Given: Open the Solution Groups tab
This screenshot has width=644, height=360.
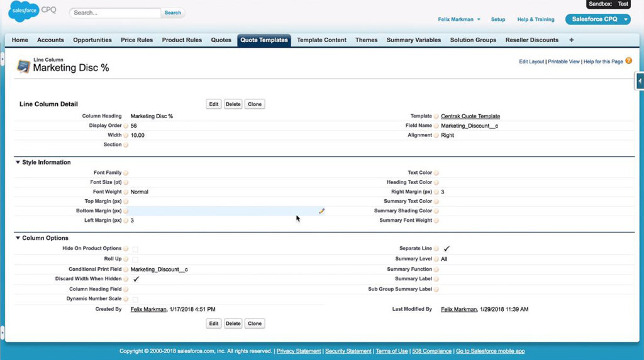Looking at the screenshot, I should (473, 40).
